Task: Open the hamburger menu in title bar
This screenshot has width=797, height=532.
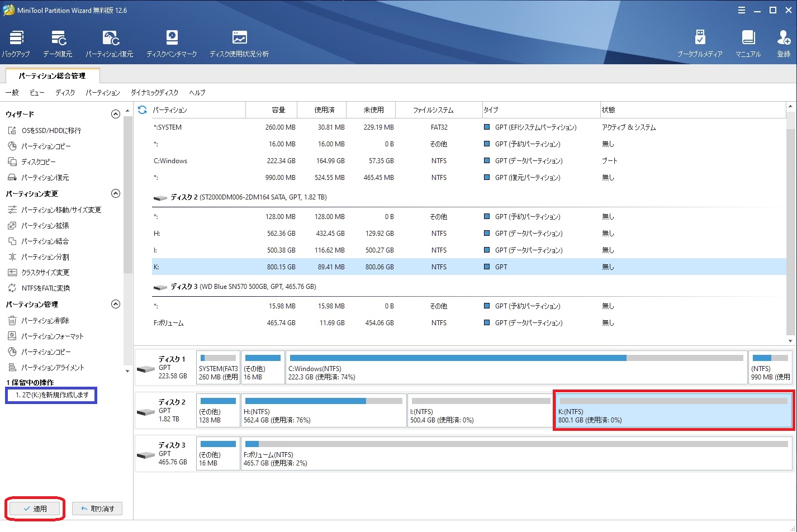Action: [742, 10]
